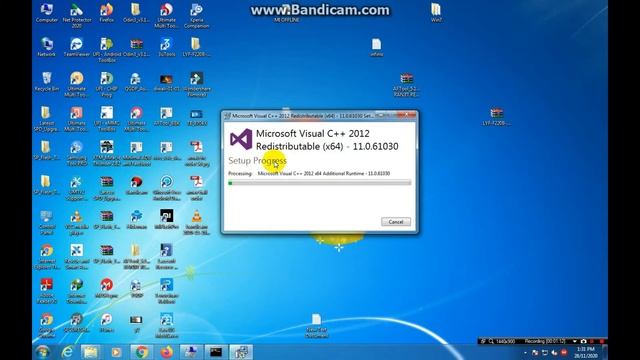
Task: Launch Net Protector 2020 shortcut
Action: [77, 16]
